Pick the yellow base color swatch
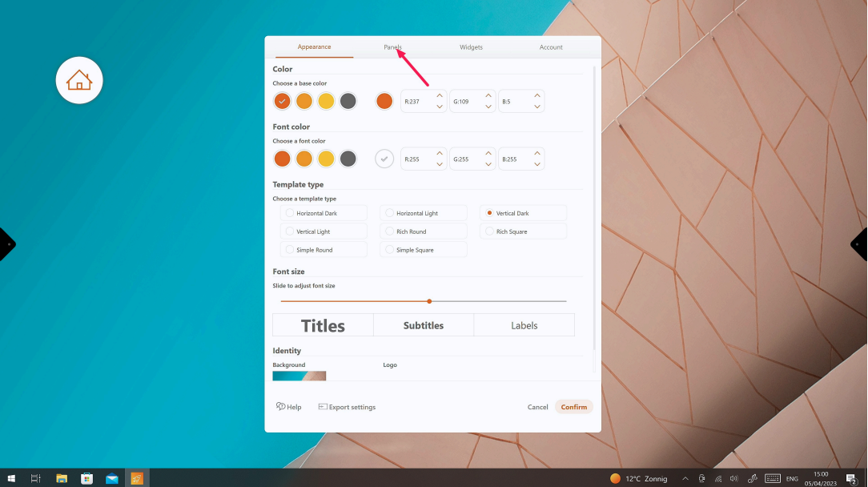The height and width of the screenshot is (487, 868). click(x=326, y=101)
